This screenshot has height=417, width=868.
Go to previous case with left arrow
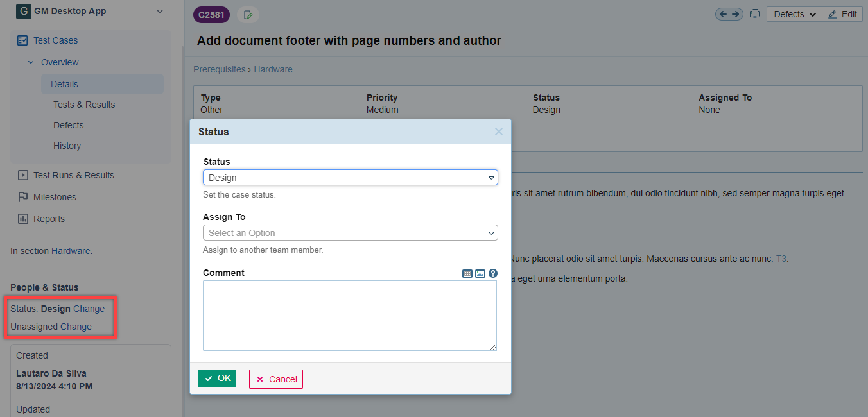tap(723, 14)
